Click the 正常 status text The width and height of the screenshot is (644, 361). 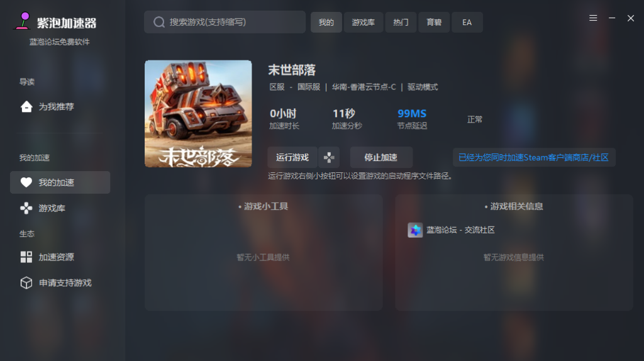[475, 119]
